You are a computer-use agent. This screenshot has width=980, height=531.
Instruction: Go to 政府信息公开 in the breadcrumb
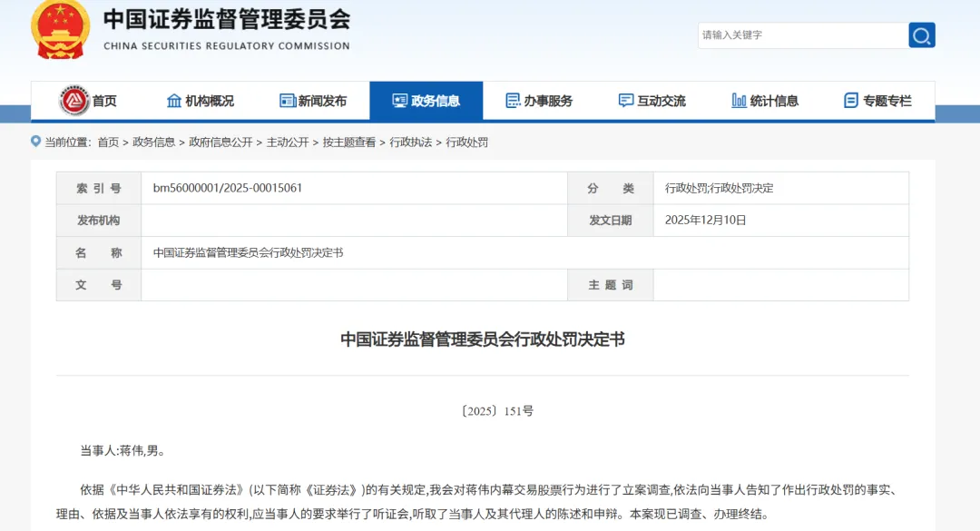(x=220, y=142)
